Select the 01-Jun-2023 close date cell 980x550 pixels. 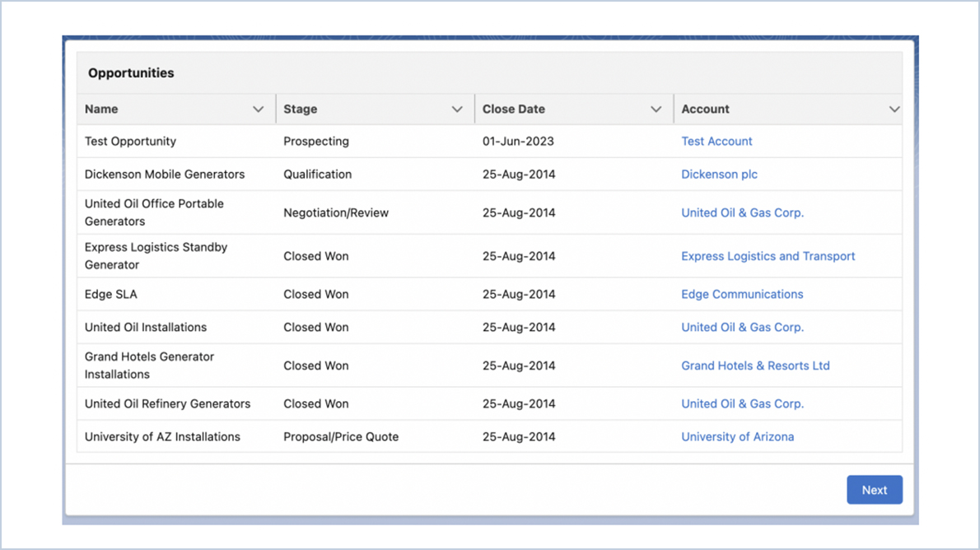coord(518,141)
